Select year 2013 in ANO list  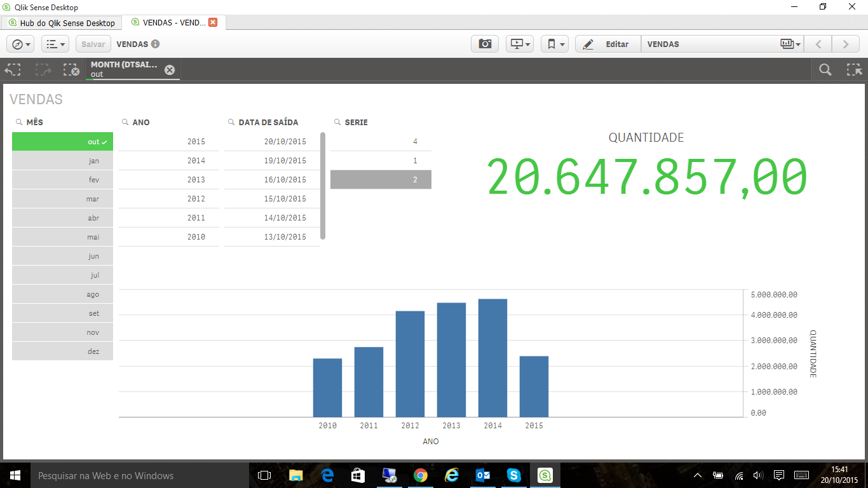[x=168, y=180]
